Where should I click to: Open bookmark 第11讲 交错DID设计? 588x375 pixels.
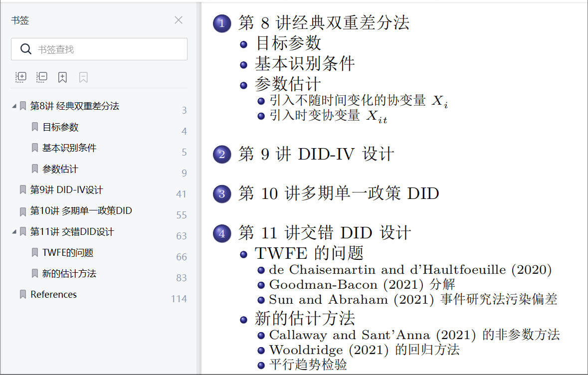point(72,232)
